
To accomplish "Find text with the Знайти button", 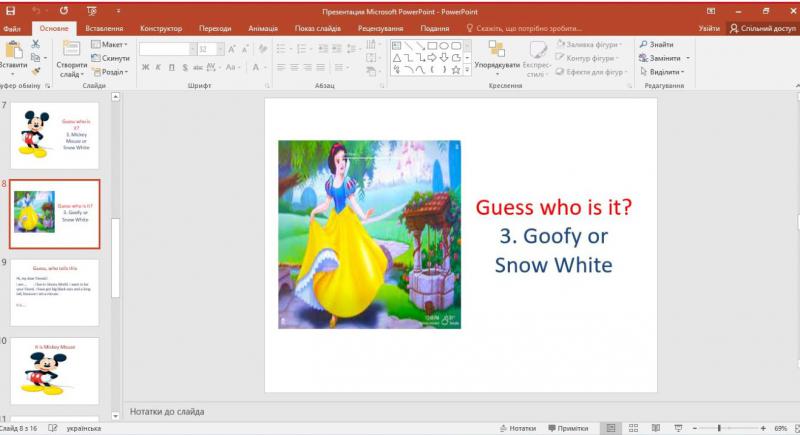I will click(x=657, y=44).
